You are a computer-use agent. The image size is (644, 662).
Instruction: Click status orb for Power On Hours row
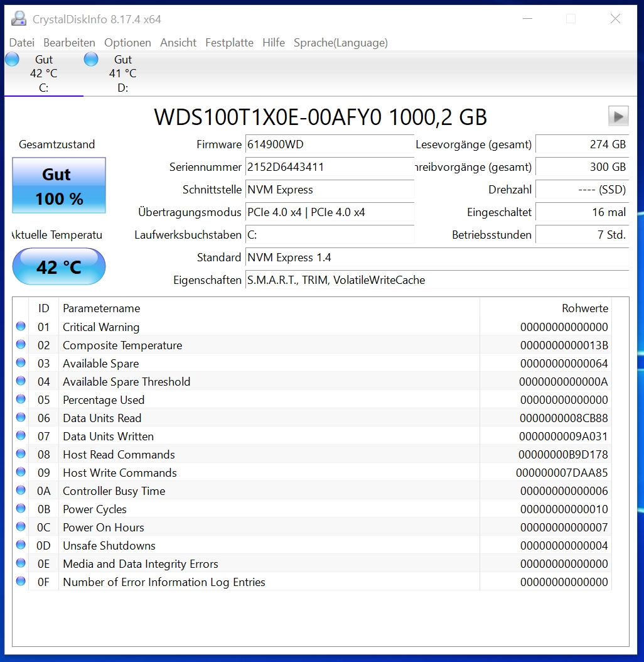tap(21, 526)
